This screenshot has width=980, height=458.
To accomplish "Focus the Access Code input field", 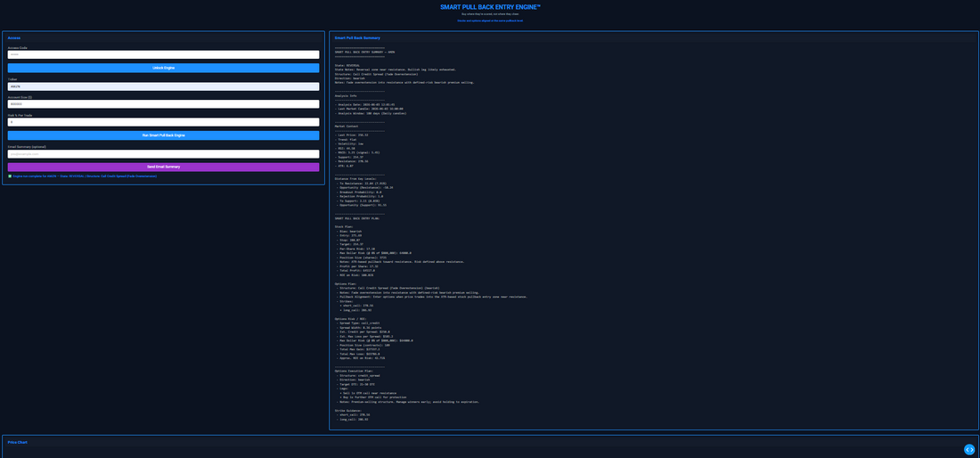I will (x=163, y=54).
